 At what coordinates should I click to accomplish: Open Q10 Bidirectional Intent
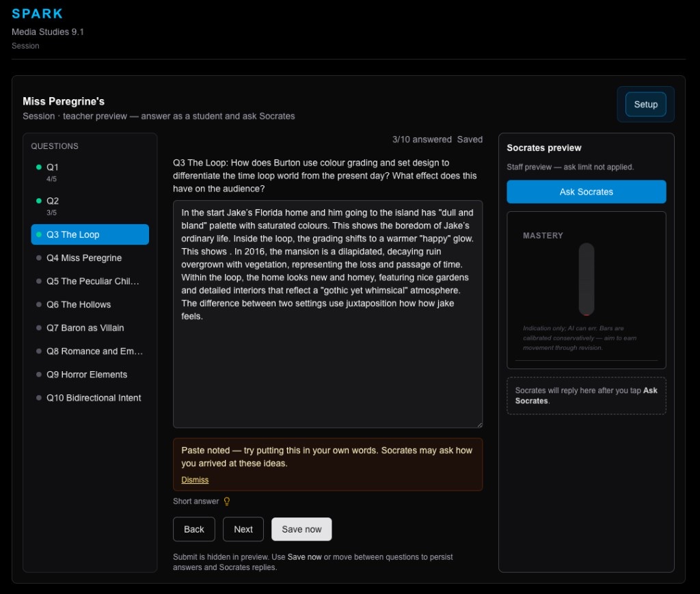click(90, 398)
